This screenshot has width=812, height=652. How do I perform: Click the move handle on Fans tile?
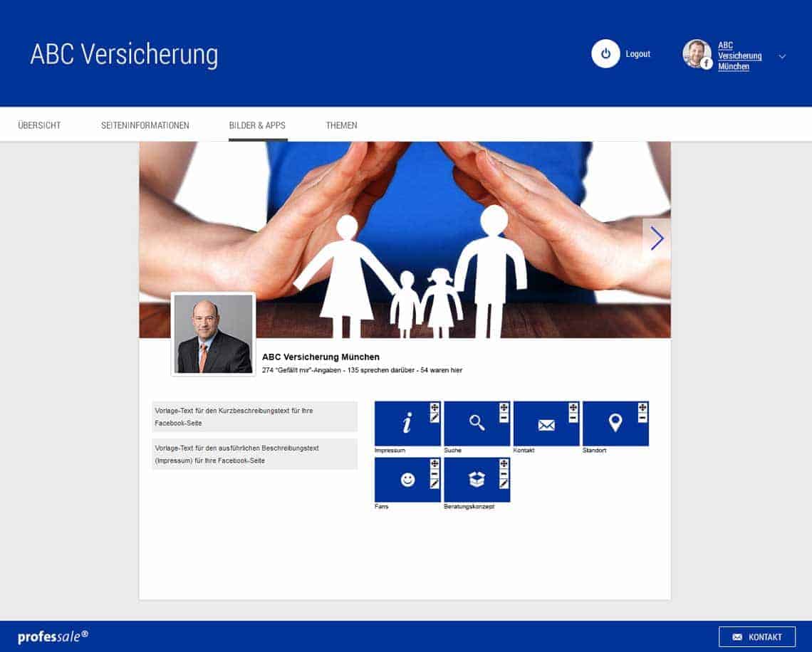pyautogui.click(x=434, y=463)
